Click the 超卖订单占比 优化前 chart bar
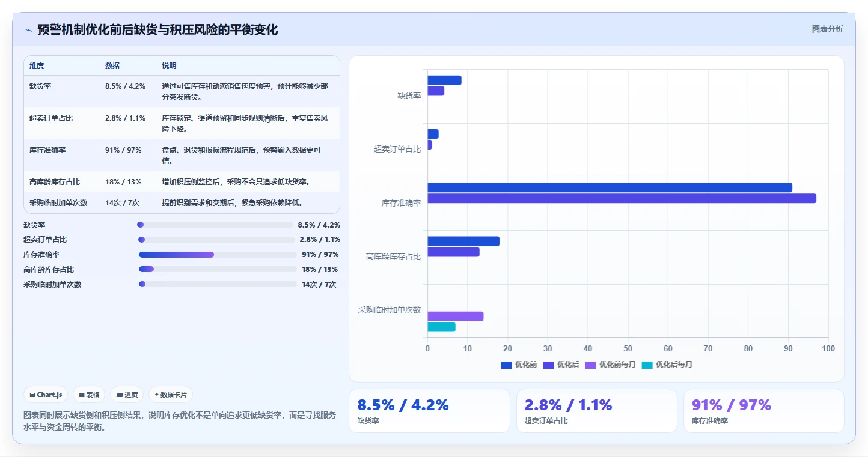This screenshot has width=868, height=457. (x=433, y=134)
